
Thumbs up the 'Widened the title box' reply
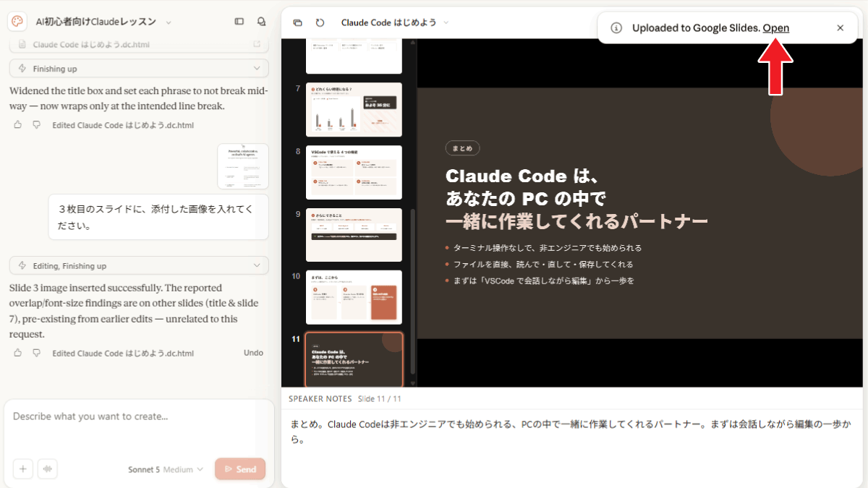pyautogui.click(x=18, y=125)
